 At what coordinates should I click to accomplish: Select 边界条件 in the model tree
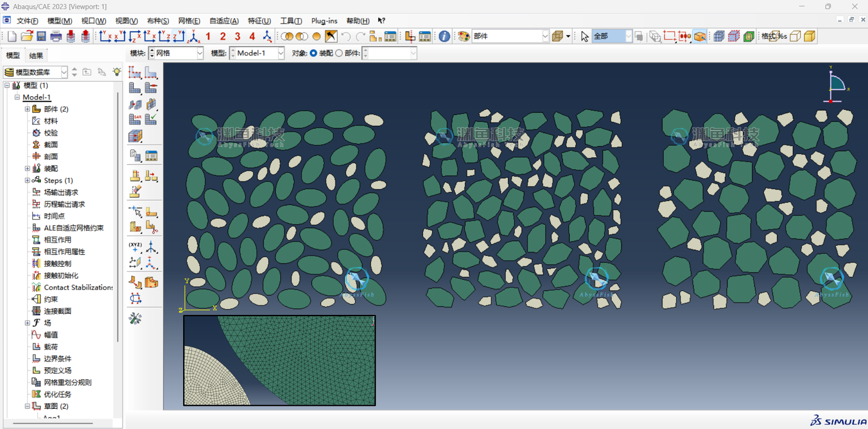click(x=57, y=359)
